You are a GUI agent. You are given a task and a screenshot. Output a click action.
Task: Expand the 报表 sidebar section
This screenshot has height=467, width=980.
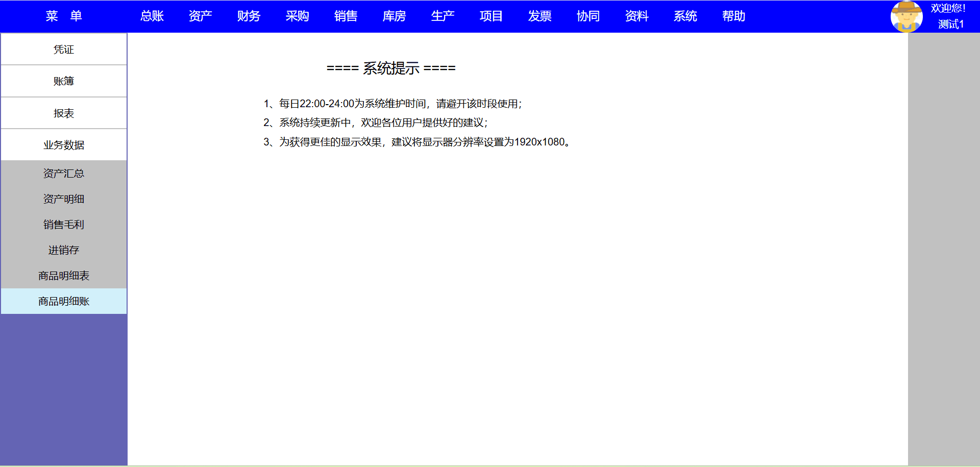coord(64,113)
